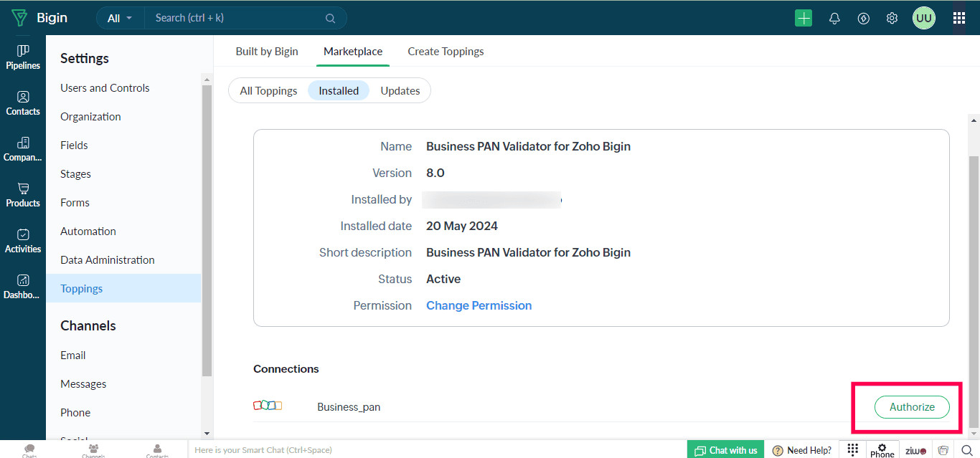Image resolution: width=980 pixels, height=458 pixels.
Task: Click the Smart Chat input field
Action: click(x=436, y=450)
